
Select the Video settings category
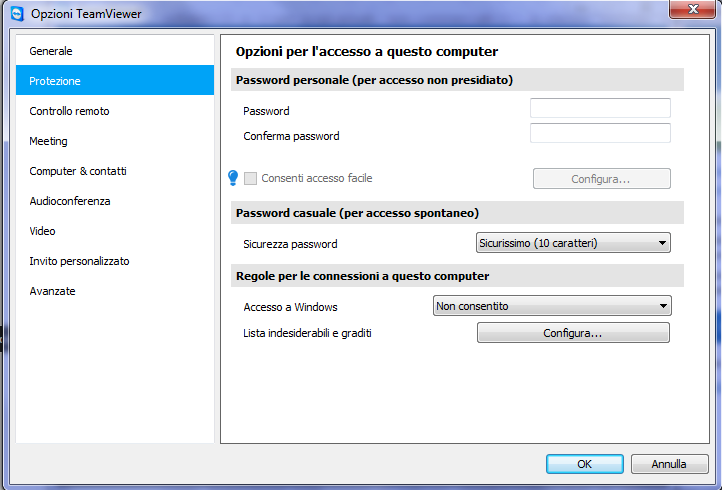(x=43, y=231)
